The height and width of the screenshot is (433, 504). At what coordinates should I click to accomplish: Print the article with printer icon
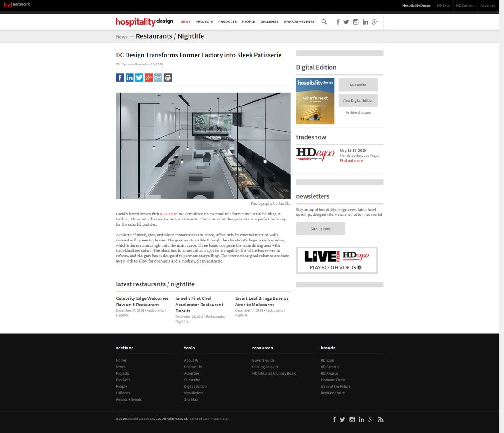(168, 78)
